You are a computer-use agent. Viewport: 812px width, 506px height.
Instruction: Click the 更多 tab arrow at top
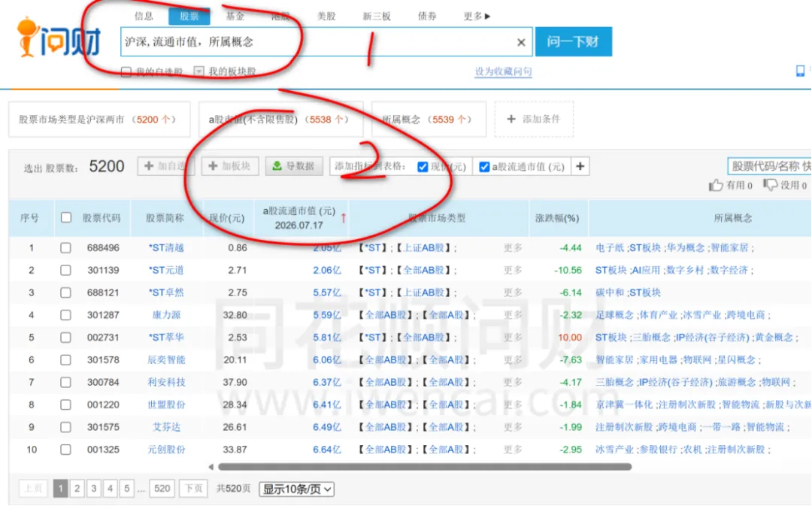(x=486, y=17)
